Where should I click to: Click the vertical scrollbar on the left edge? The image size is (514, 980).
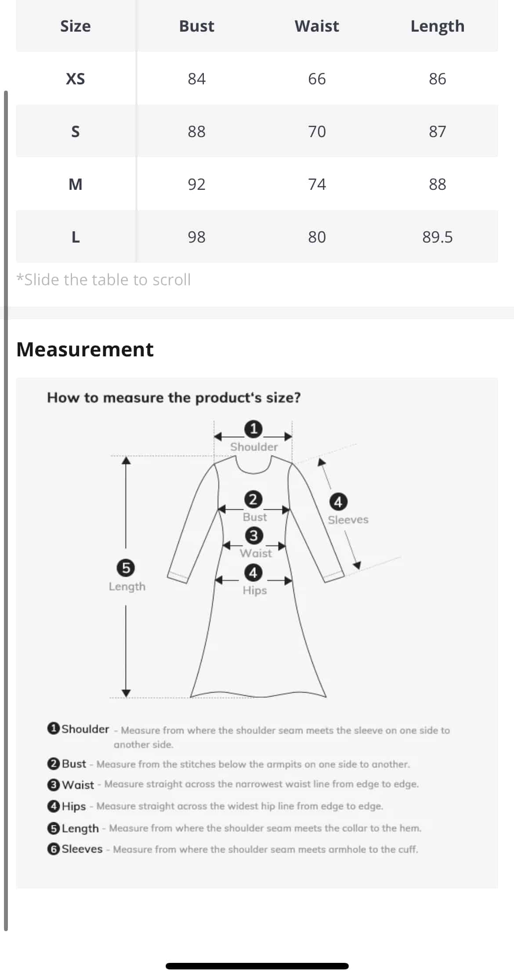pyautogui.click(x=6, y=510)
